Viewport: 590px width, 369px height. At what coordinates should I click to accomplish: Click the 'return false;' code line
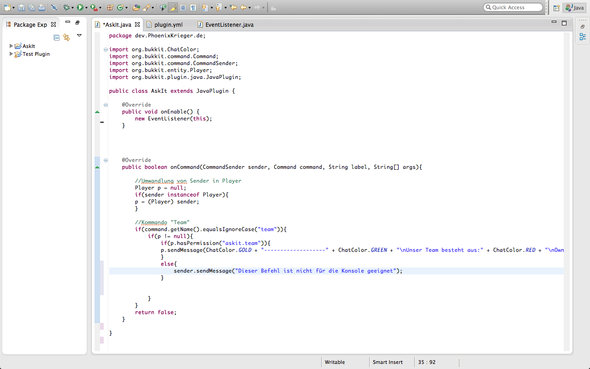(x=155, y=312)
